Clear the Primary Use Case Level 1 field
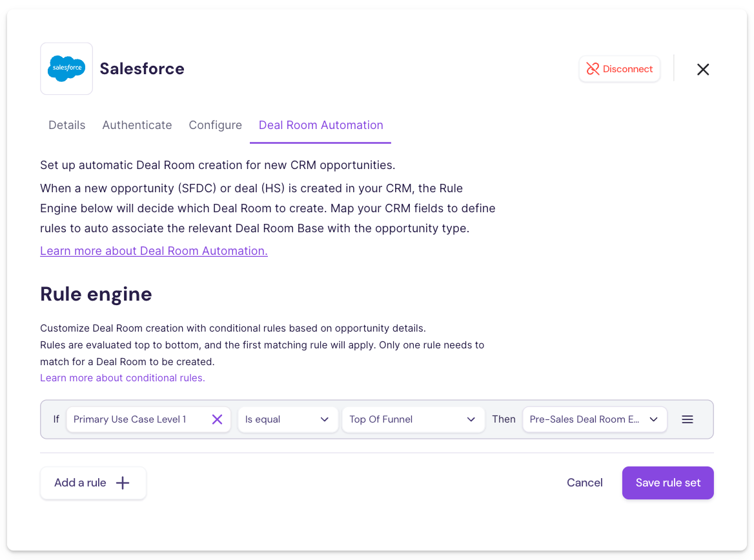Screen dimensions: 754x560 click(217, 419)
